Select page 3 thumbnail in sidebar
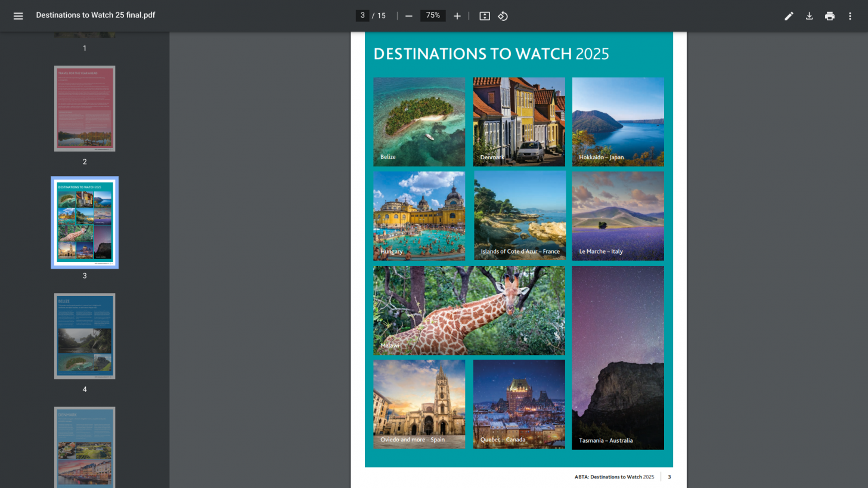The image size is (868, 488). (85, 222)
